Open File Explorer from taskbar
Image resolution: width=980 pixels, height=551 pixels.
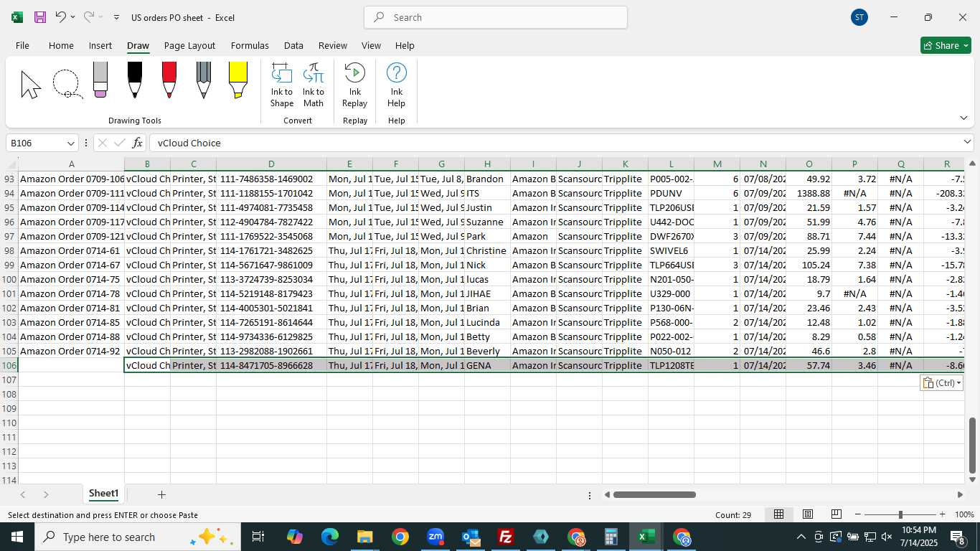(x=364, y=537)
